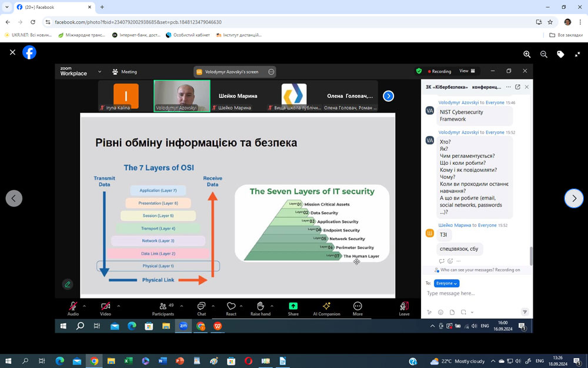This screenshot has width=588, height=368.
Task: Enter fullscreen photo view
Action: click(577, 54)
